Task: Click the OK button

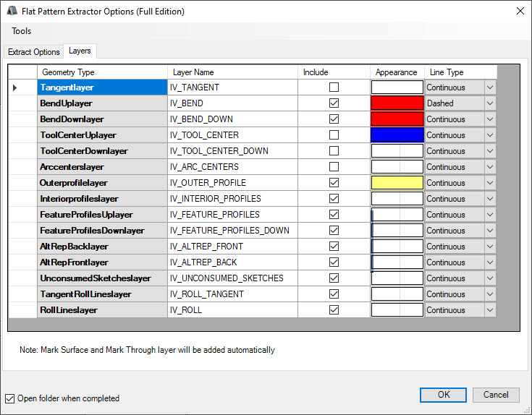Action: (444, 395)
